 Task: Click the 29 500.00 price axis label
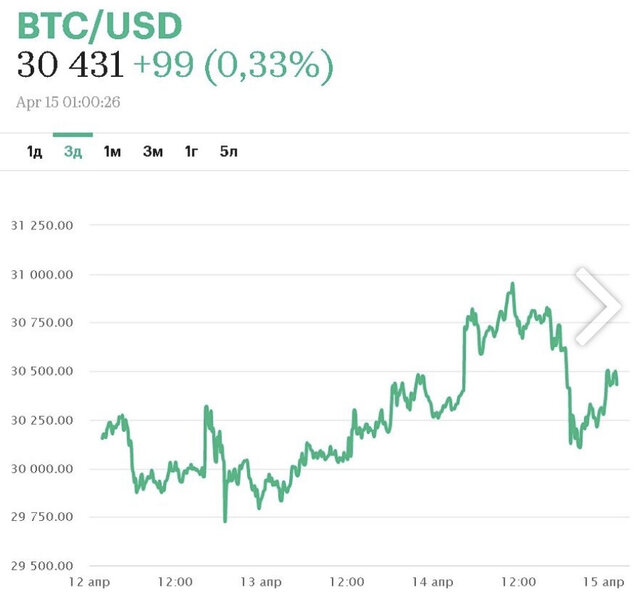(x=42, y=566)
